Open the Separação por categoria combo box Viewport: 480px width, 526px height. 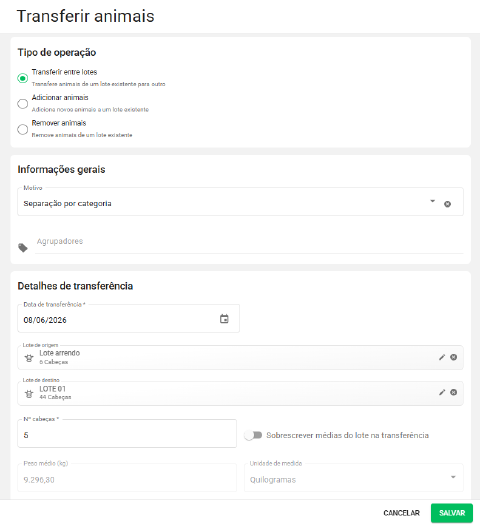coord(240,201)
